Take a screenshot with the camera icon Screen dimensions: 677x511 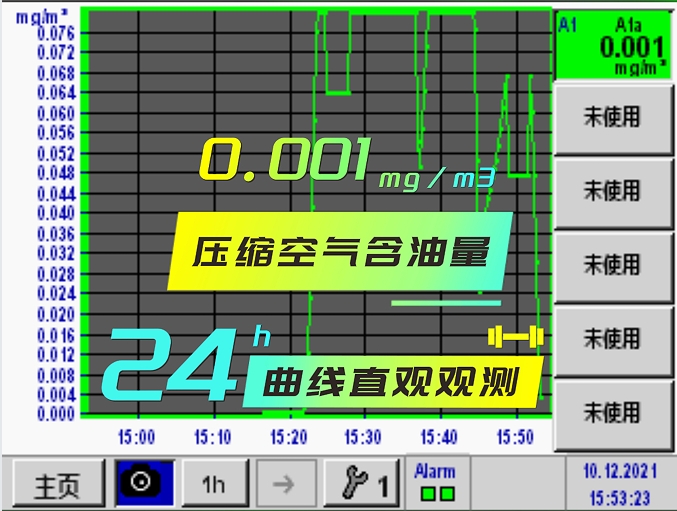145,483
